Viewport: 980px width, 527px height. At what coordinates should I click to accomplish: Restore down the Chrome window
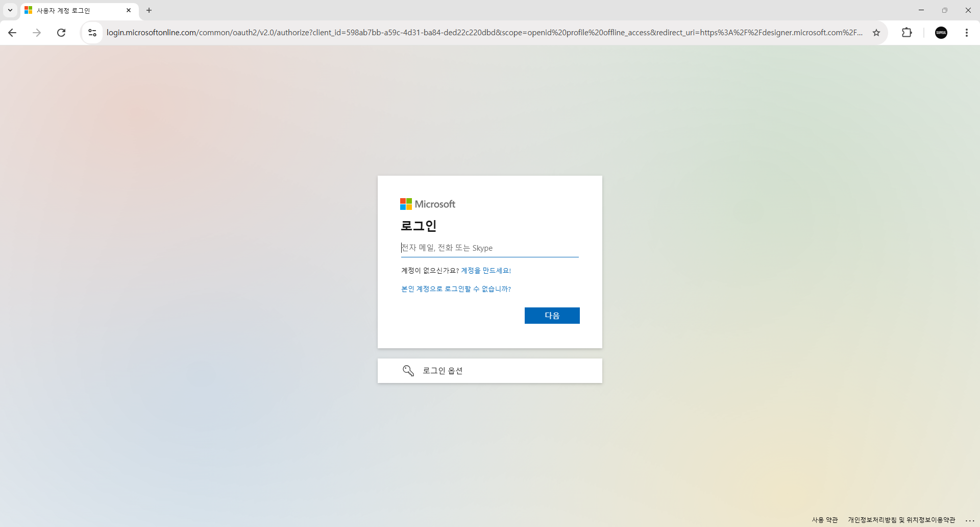click(945, 10)
